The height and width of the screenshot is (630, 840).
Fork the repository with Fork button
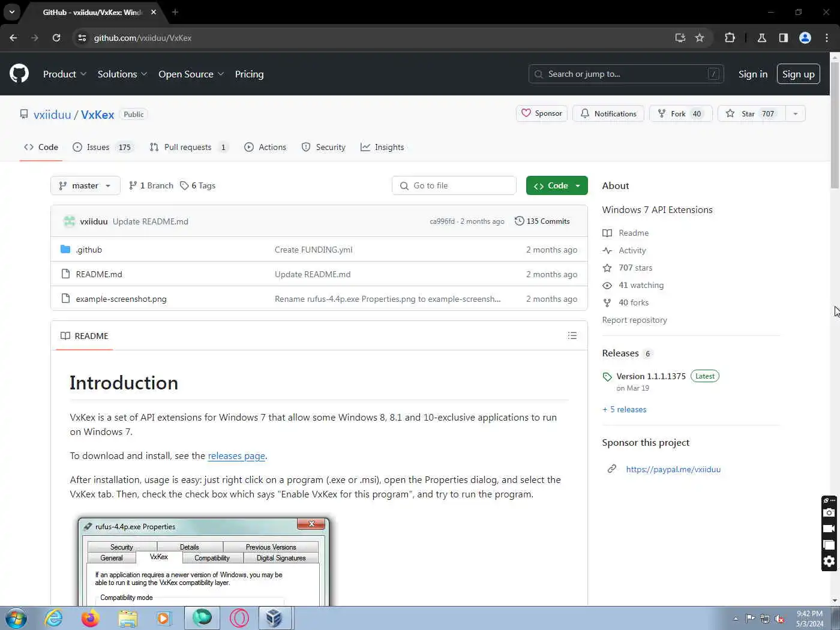pos(680,113)
